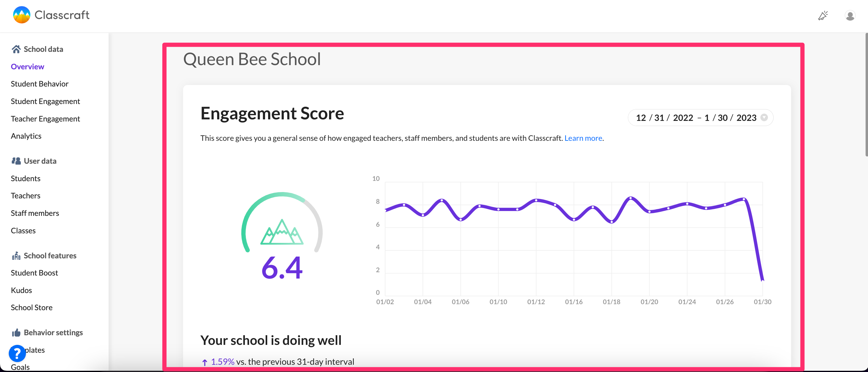Click the Queen Bee School title
The height and width of the screenshot is (372, 868).
click(252, 59)
